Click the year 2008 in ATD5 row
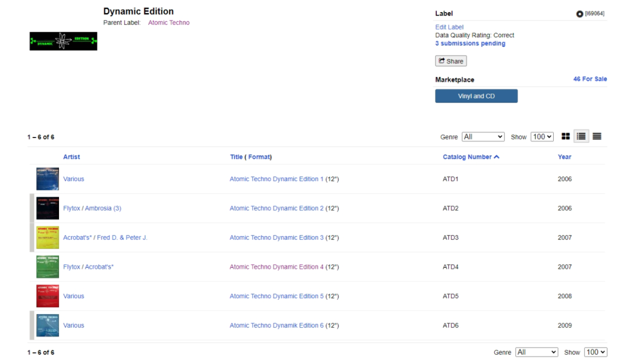619x364 pixels. [x=565, y=296]
